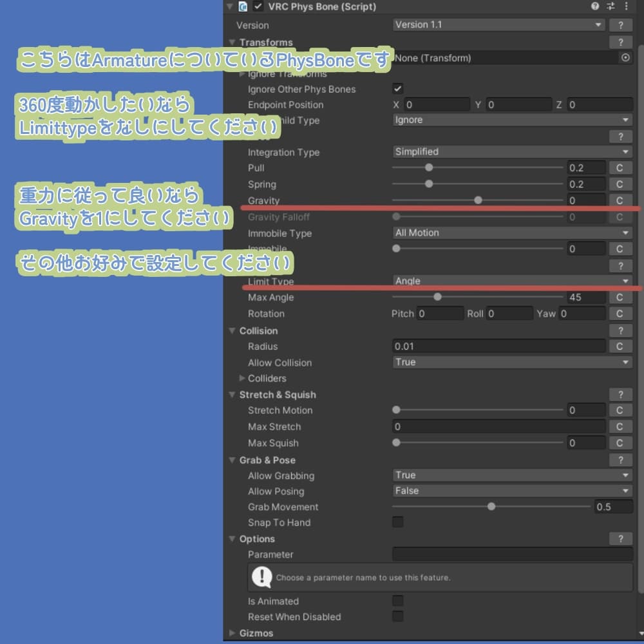Click the Grab Movement 0.5 value field
Screen dimensions: 644x644
(614, 507)
